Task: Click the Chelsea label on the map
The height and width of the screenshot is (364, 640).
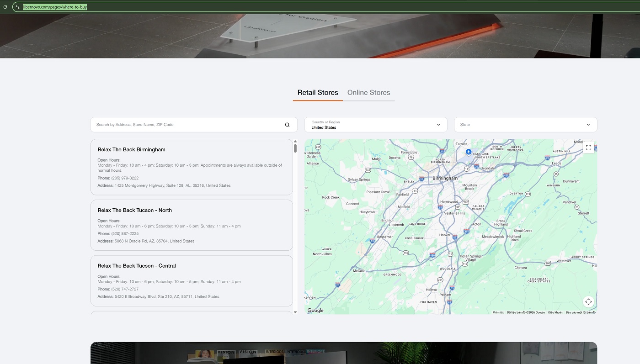Action: [x=521, y=268]
